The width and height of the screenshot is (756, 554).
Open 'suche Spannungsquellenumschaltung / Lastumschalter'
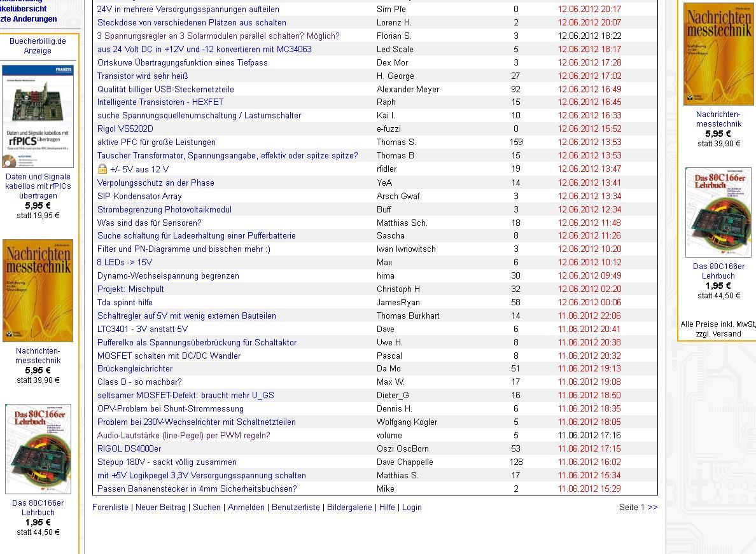[199, 116]
